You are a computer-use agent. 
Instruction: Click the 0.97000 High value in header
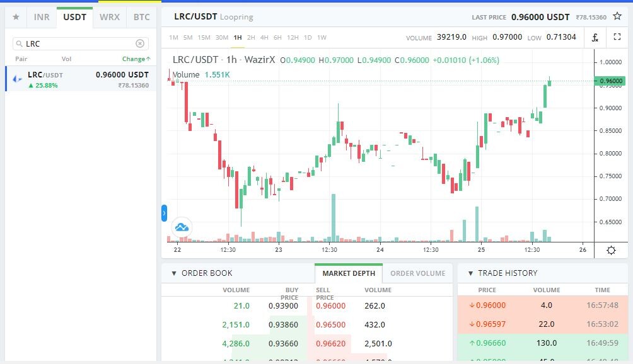click(x=507, y=37)
